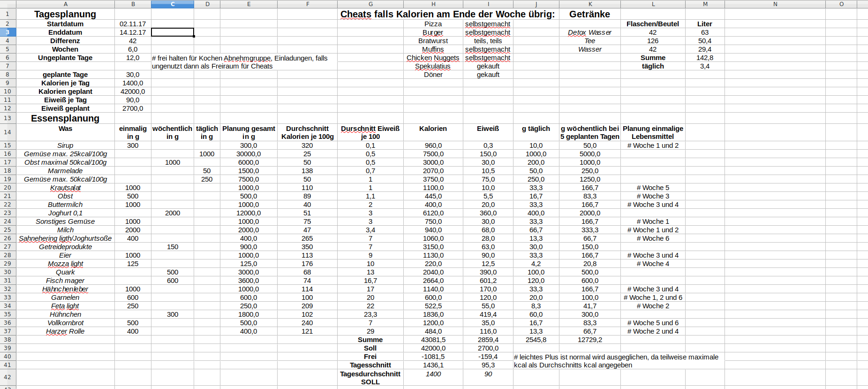This screenshot has height=389, width=868.
Task: Click the 'Garnelen' cell
Action: tap(65, 297)
